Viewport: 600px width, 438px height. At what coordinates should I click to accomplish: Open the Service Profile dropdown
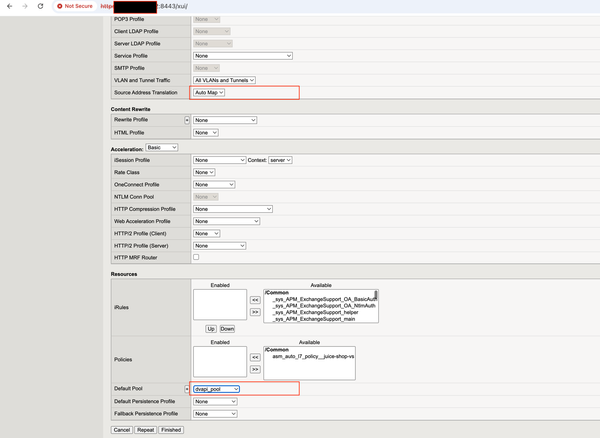tap(243, 56)
